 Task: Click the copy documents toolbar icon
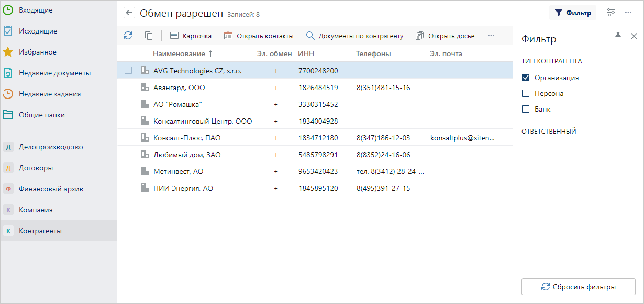click(149, 36)
